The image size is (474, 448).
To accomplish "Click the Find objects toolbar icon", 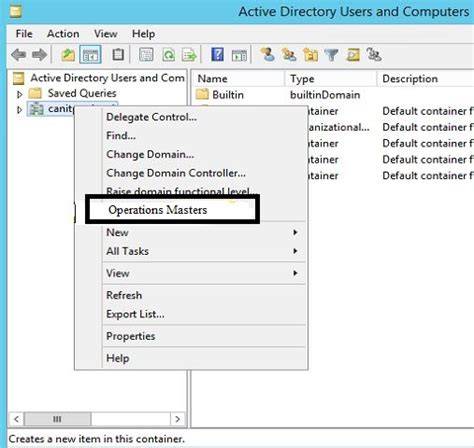I will [353, 55].
